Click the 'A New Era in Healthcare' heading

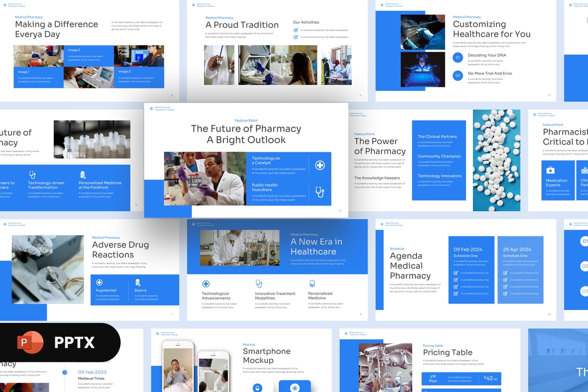[316, 246]
